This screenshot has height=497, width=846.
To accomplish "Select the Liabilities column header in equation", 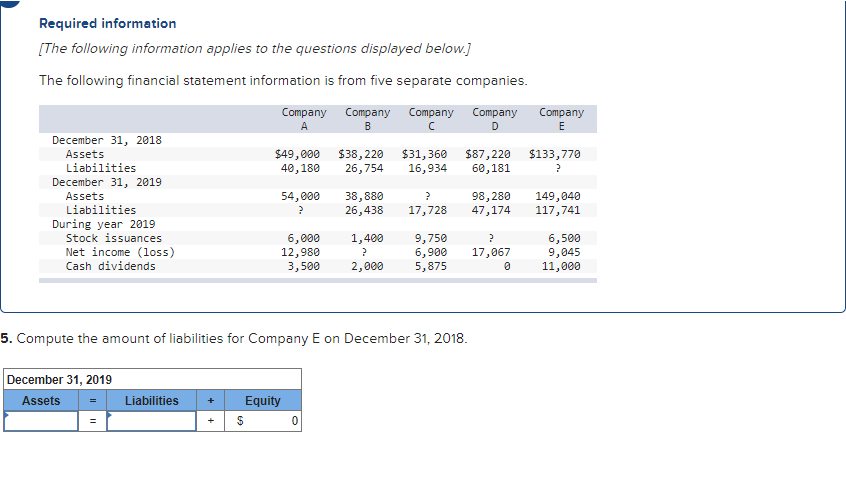I will (x=152, y=401).
